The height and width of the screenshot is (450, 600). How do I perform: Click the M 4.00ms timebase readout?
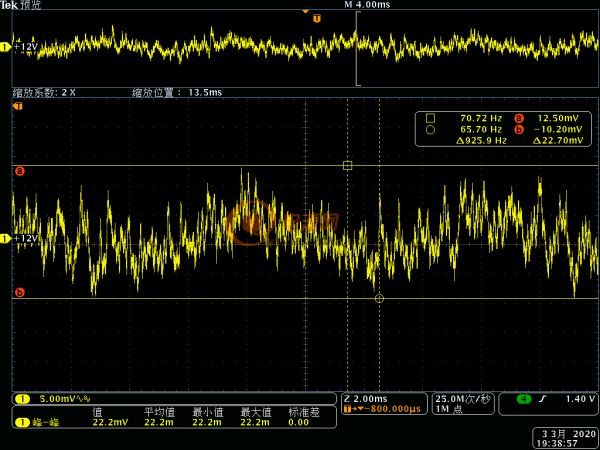[367, 5]
